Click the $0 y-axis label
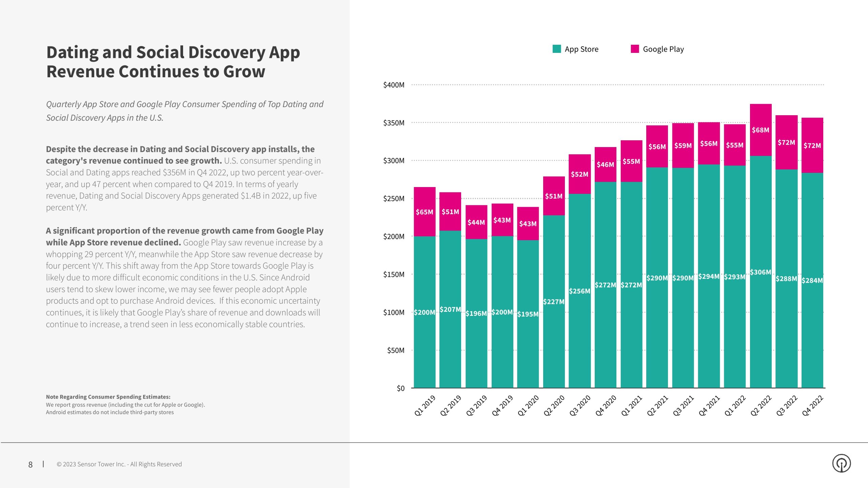Image resolution: width=868 pixels, height=488 pixels. (400, 388)
